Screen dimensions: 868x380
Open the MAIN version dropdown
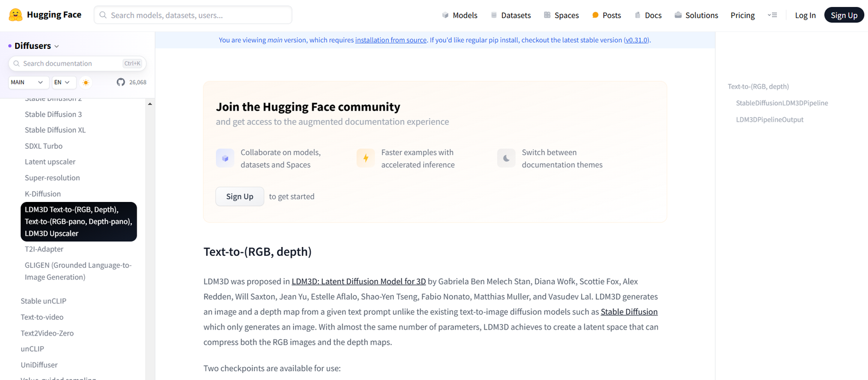(27, 83)
